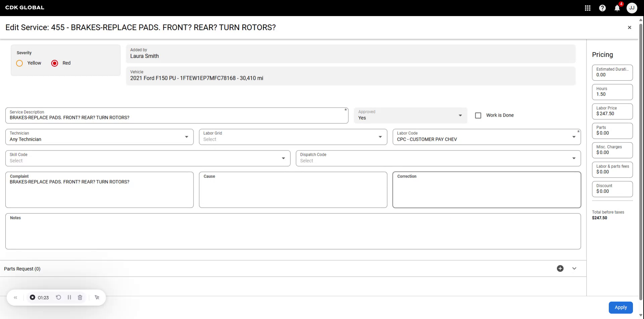
Task: Stop the screen recording timer
Action: coord(32,297)
